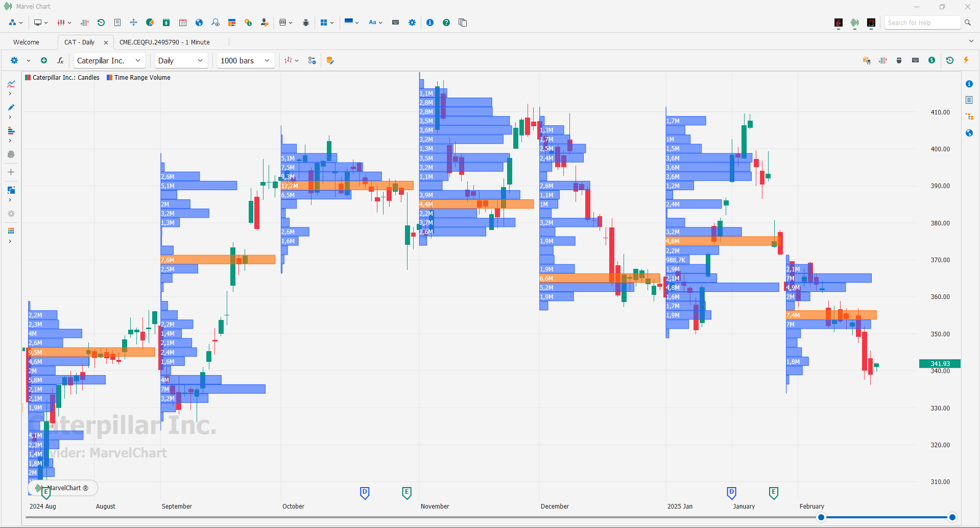Click the indicator settings list icon

pos(312,60)
